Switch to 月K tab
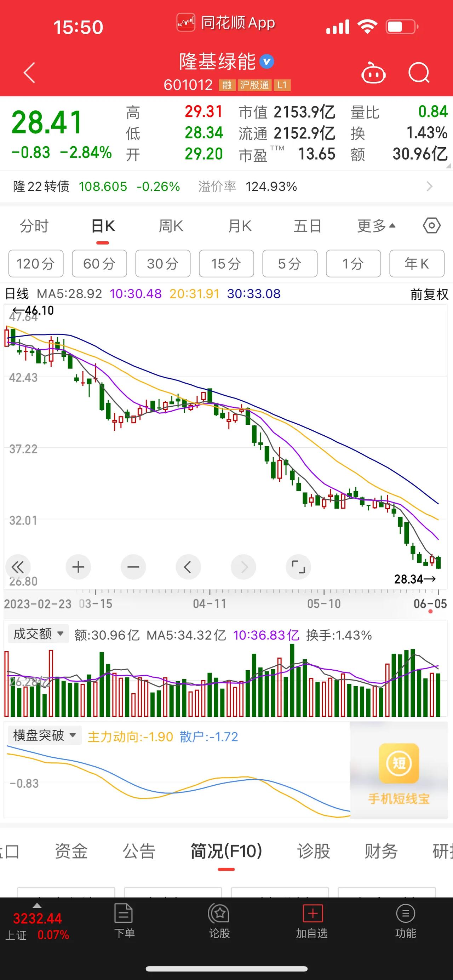453x980 pixels. (240, 226)
